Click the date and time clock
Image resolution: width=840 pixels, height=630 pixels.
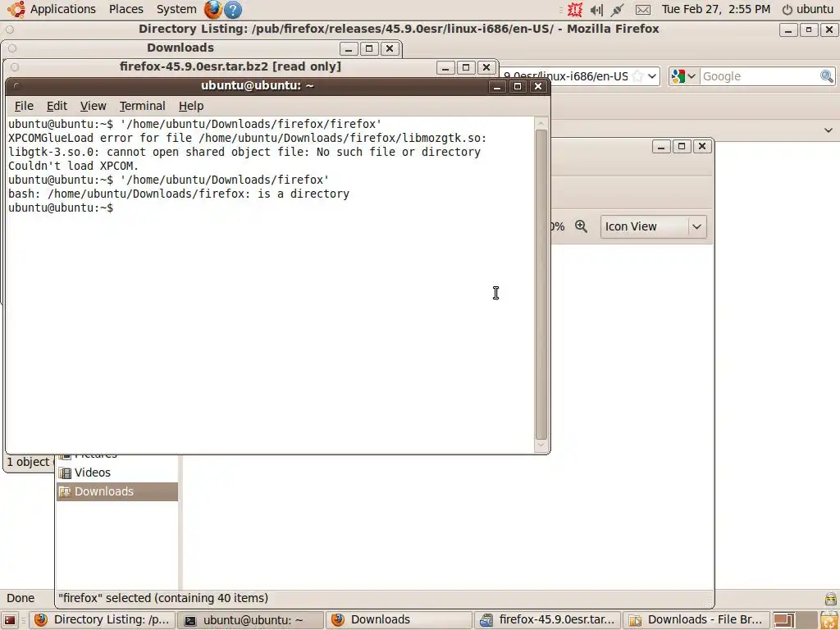(x=715, y=9)
